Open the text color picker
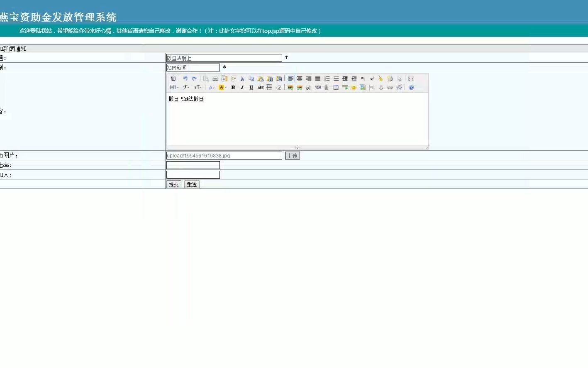588x368 pixels. pos(212,87)
